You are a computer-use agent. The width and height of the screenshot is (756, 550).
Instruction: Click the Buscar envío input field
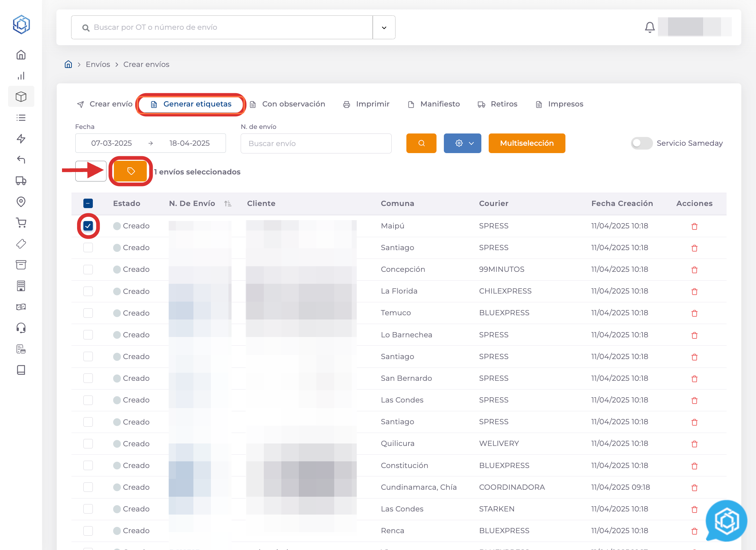[x=316, y=143]
